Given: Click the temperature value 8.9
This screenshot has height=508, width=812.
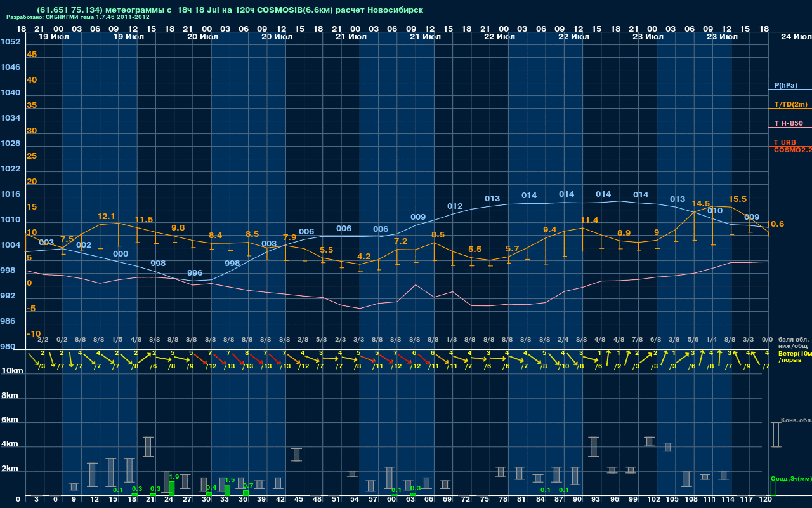Looking at the screenshot, I should (x=624, y=233).
